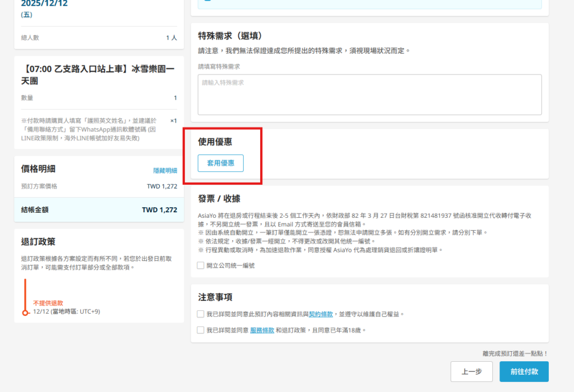
Task: Enable the 開立公司統一編號 checkbox
Action: click(201, 265)
